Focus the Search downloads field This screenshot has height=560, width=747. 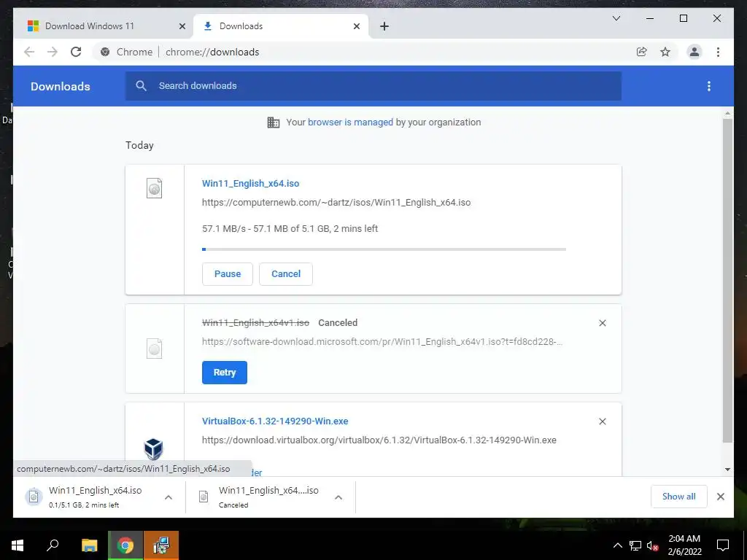[x=373, y=86]
